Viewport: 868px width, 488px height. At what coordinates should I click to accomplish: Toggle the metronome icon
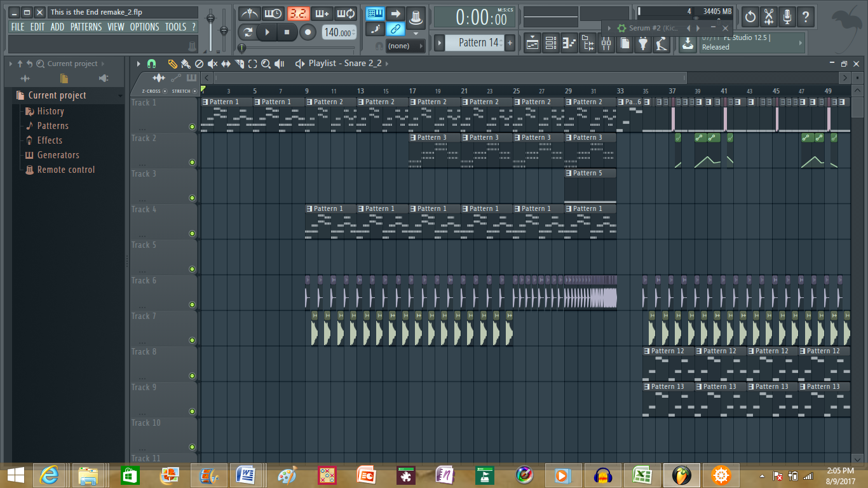click(250, 13)
